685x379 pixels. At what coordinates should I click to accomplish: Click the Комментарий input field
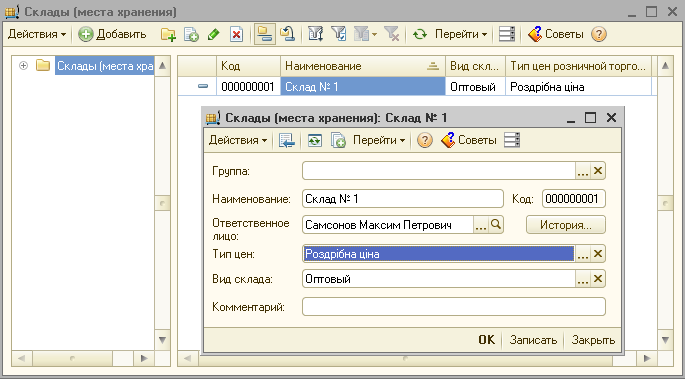pyautogui.click(x=454, y=307)
